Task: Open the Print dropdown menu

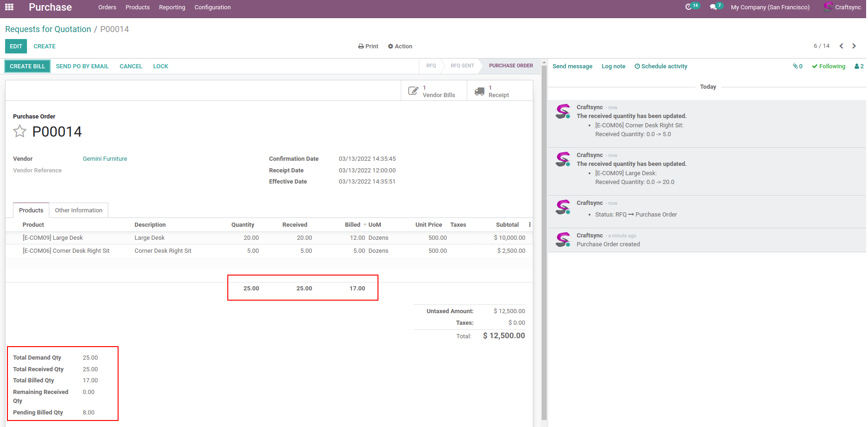Action: (368, 46)
